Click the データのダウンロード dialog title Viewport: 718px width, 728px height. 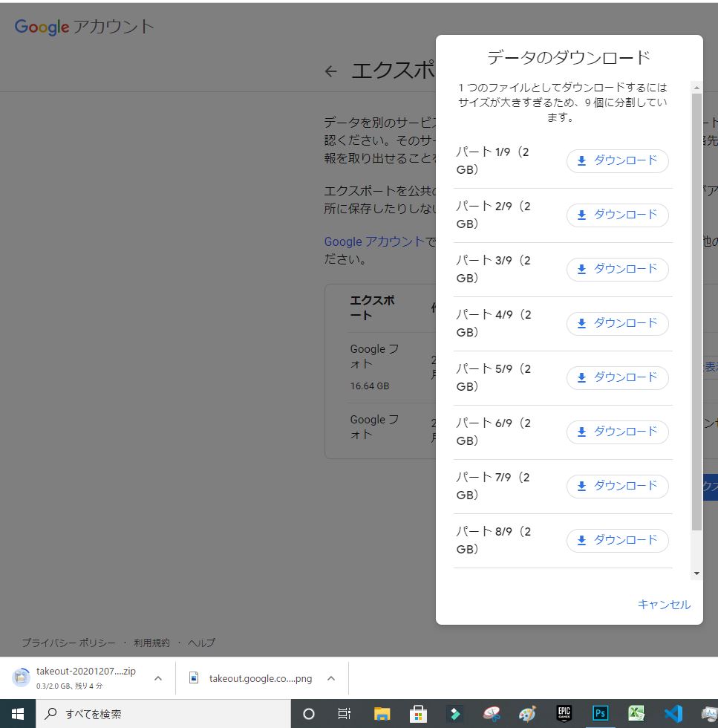tap(569, 58)
